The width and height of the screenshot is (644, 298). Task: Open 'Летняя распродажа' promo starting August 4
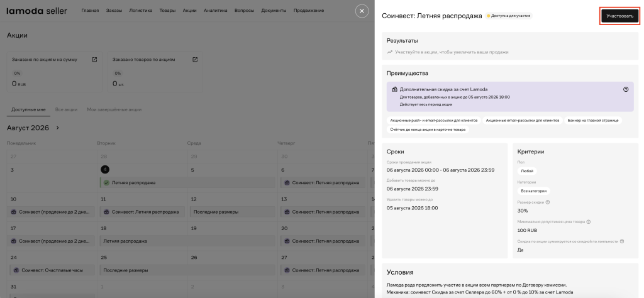point(187,183)
